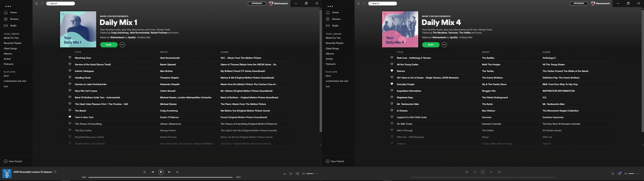Open Radio in the left Spotify window
The image size is (644, 181).
(10, 26)
